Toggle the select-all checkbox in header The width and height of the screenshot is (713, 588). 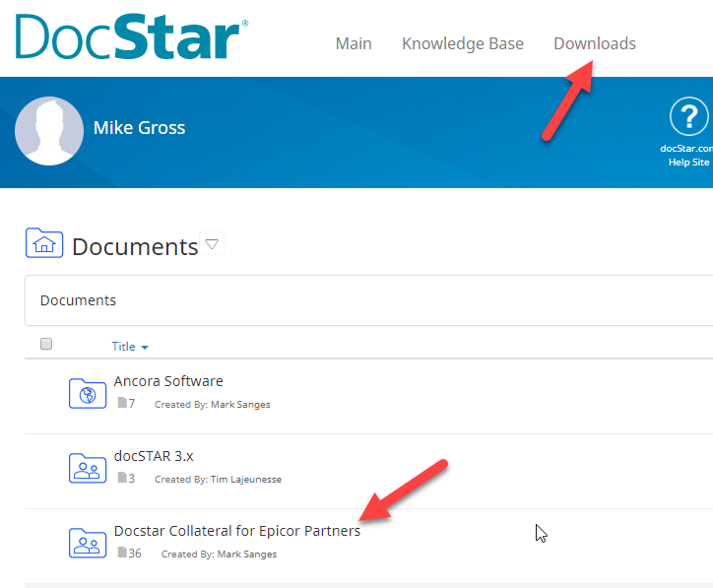tap(46, 344)
